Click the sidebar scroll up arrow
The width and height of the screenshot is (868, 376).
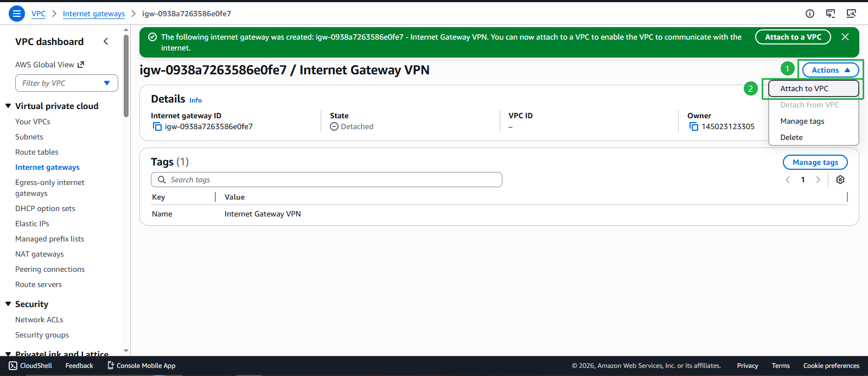click(x=126, y=30)
